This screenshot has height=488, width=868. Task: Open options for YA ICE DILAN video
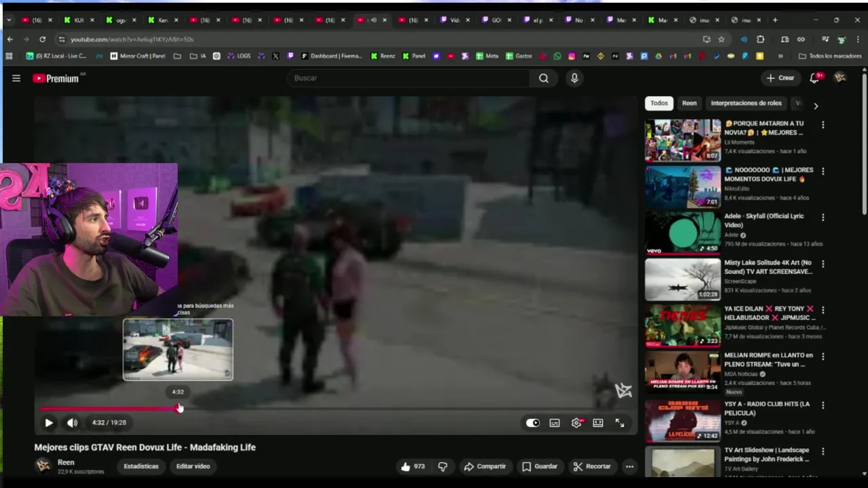[823, 310]
